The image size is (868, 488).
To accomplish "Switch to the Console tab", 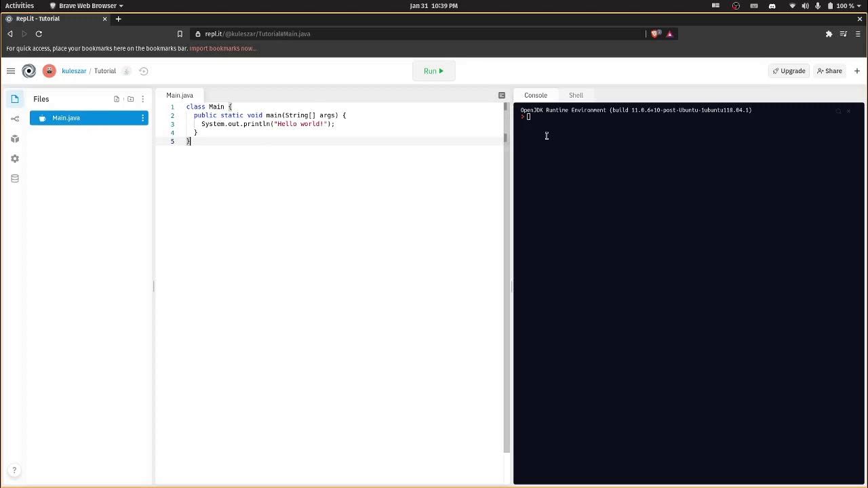I will [x=536, y=95].
